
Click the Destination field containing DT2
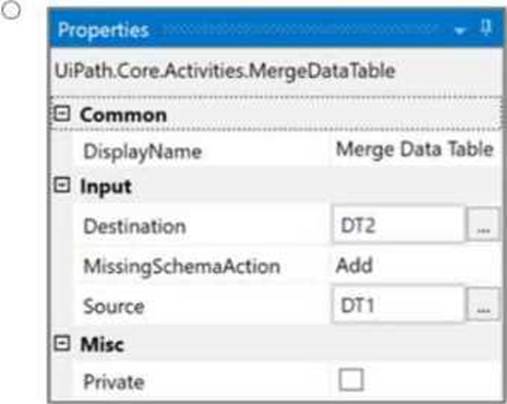pos(398,224)
